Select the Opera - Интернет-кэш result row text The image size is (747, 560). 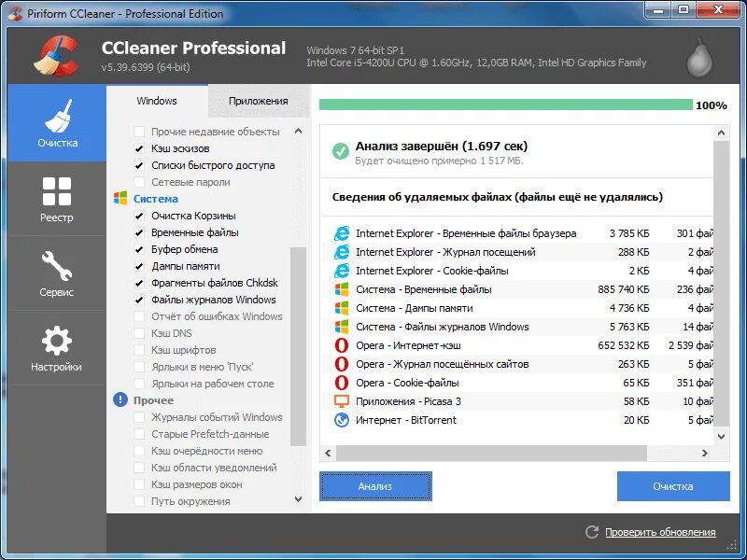[x=408, y=345]
